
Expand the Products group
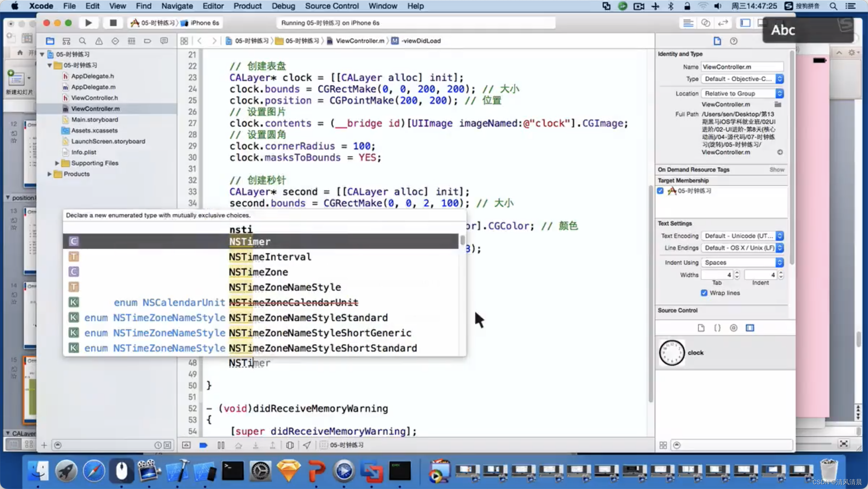point(49,174)
